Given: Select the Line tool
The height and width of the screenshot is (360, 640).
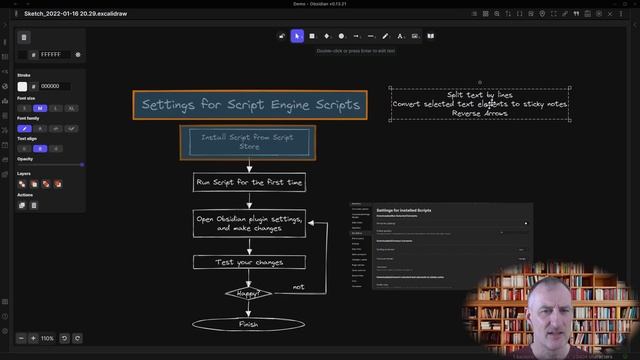Looking at the screenshot, I should 371,36.
